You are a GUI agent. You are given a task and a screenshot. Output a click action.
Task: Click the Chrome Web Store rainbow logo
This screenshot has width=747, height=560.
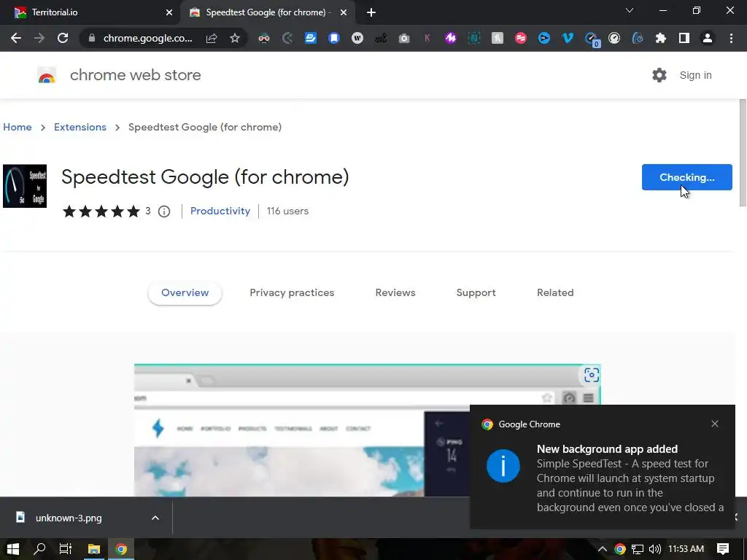click(47, 75)
